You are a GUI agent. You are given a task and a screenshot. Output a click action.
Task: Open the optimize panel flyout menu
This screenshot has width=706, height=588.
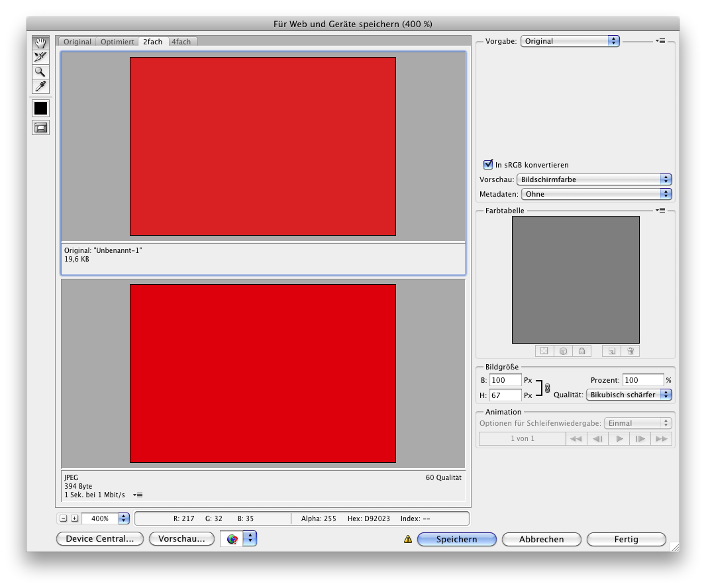point(660,41)
